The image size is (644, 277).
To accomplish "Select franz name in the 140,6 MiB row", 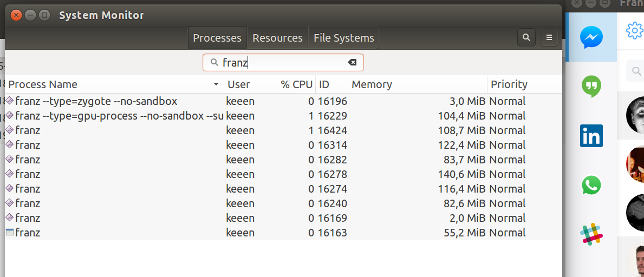I will [x=28, y=174].
